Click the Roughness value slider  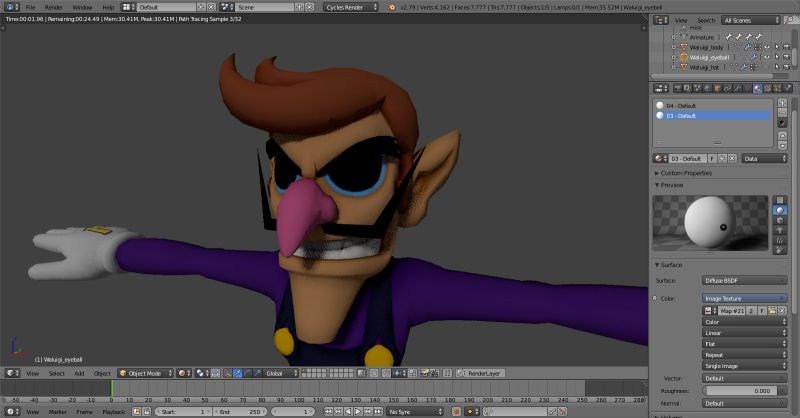coord(740,391)
